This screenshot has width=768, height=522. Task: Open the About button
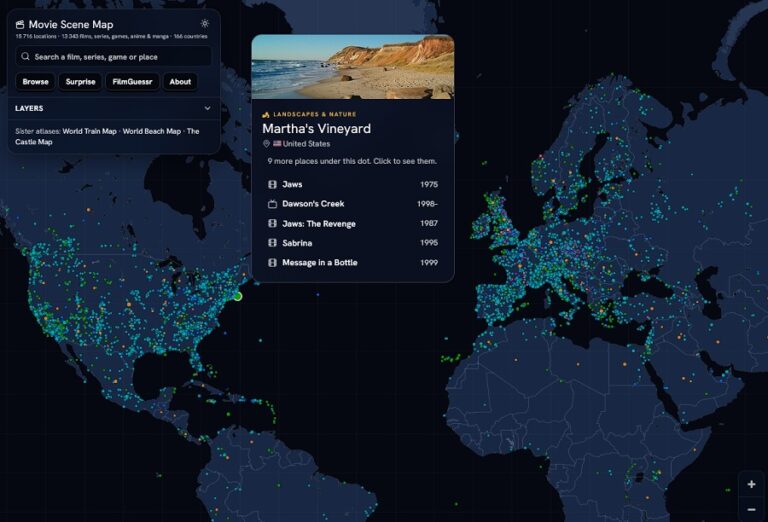180,82
